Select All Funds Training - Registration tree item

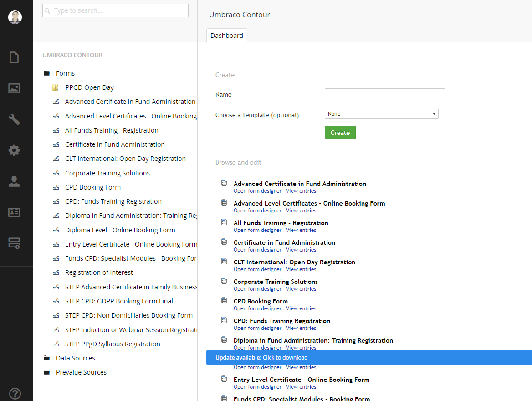pyautogui.click(x=112, y=130)
